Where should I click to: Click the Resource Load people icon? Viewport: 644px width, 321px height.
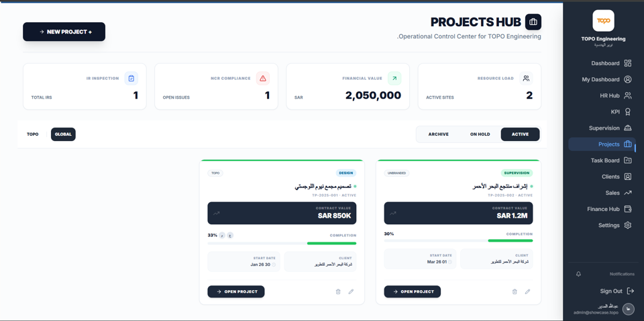[526, 78]
